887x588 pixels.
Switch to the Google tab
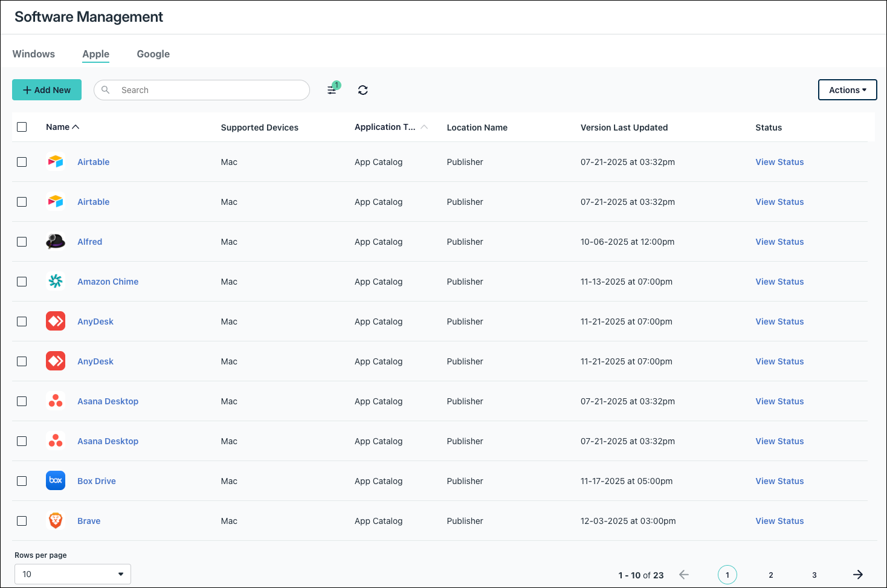(x=153, y=54)
